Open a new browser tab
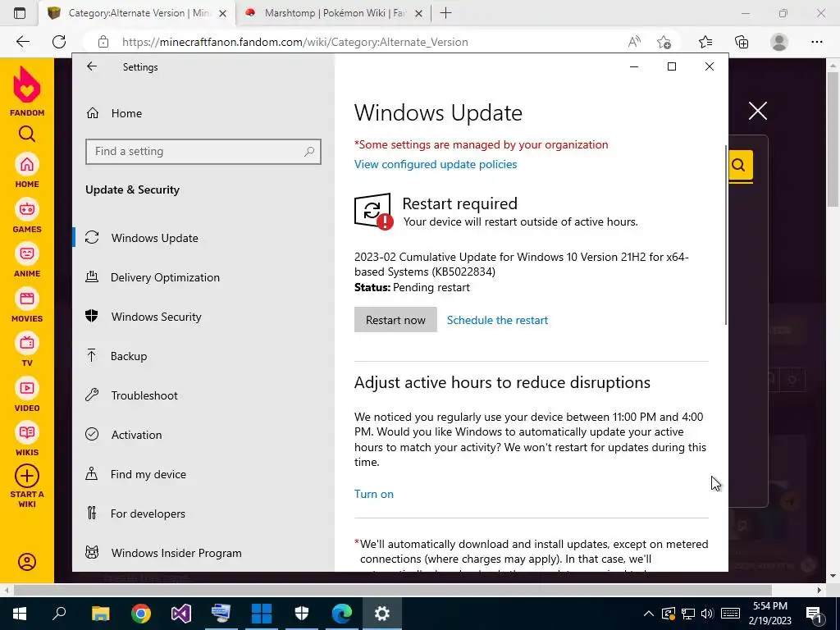 pos(445,13)
